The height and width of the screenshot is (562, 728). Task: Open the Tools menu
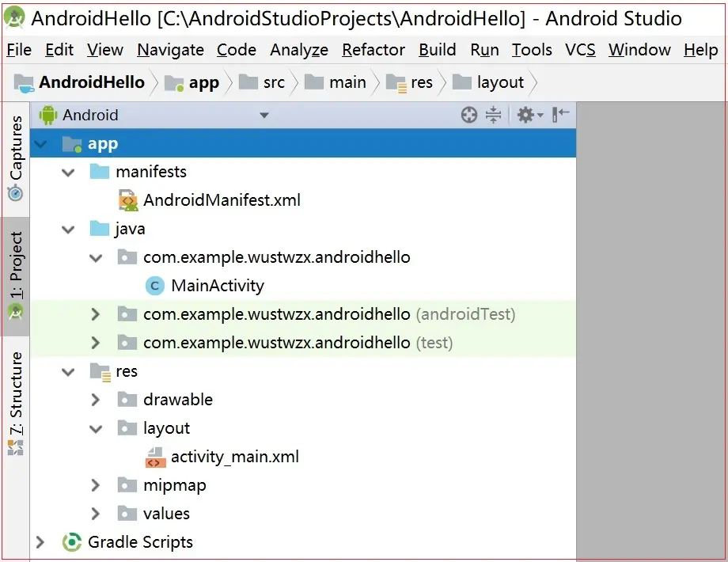coord(532,50)
